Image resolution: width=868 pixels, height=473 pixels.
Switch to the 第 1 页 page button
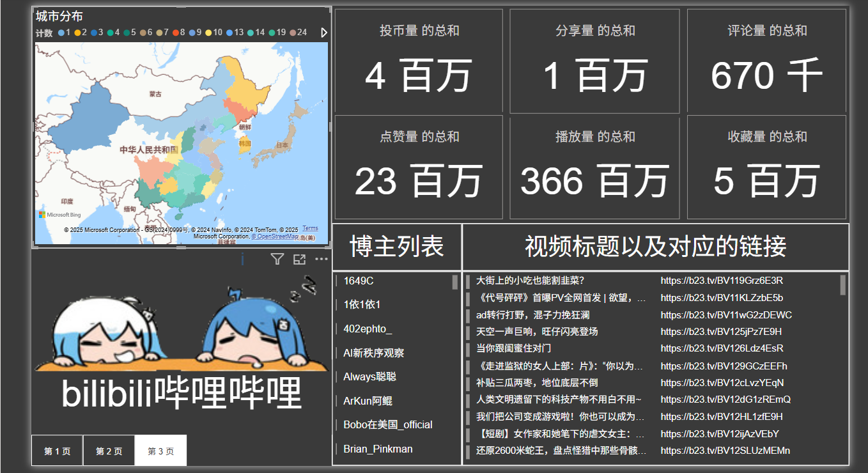pos(58,451)
